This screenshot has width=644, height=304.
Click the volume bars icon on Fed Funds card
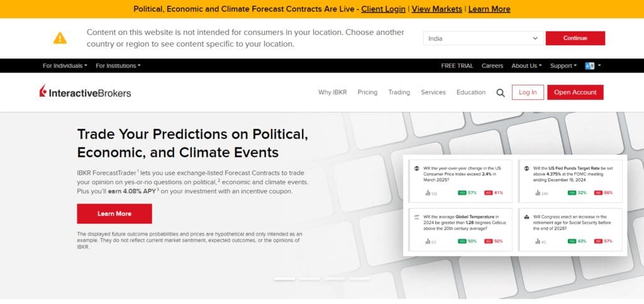[x=538, y=193]
